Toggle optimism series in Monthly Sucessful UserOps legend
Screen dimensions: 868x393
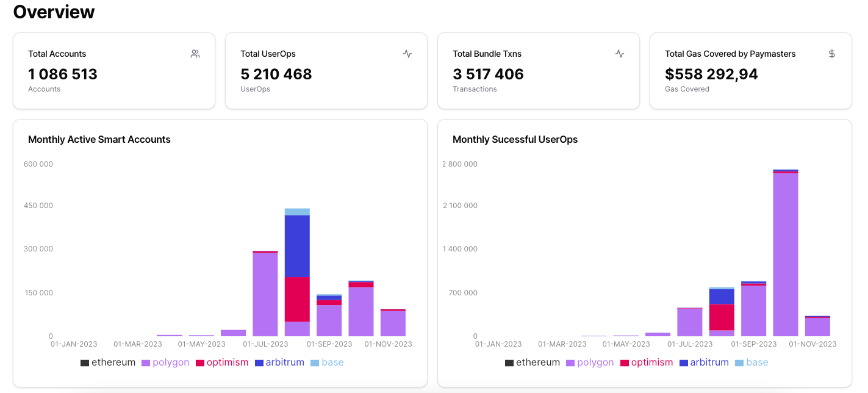pos(647,362)
